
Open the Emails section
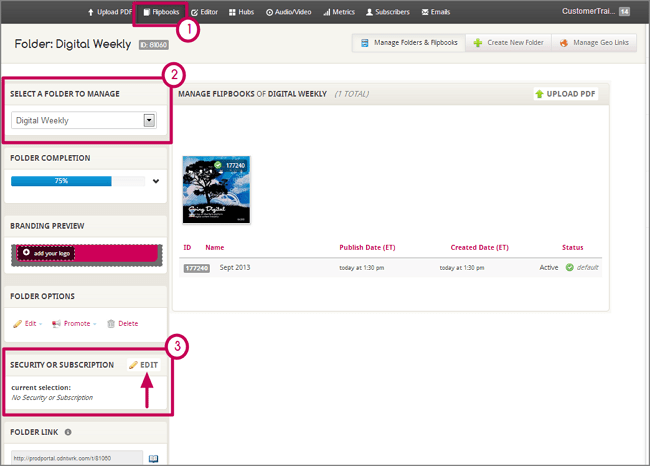click(x=436, y=12)
